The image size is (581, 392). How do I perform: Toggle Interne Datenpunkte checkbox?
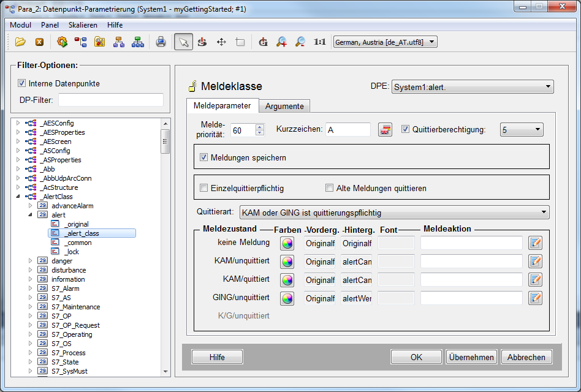point(22,83)
